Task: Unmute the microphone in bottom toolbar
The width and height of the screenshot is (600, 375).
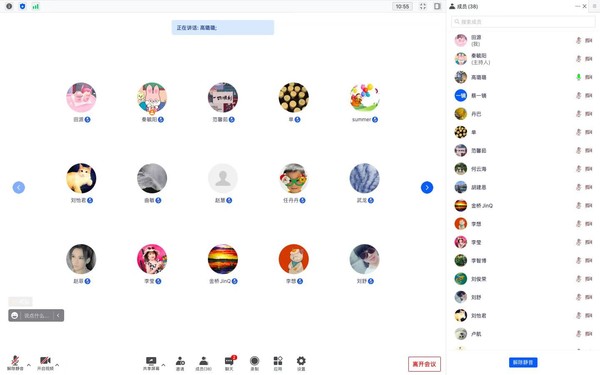Action: (x=15, y=362)
